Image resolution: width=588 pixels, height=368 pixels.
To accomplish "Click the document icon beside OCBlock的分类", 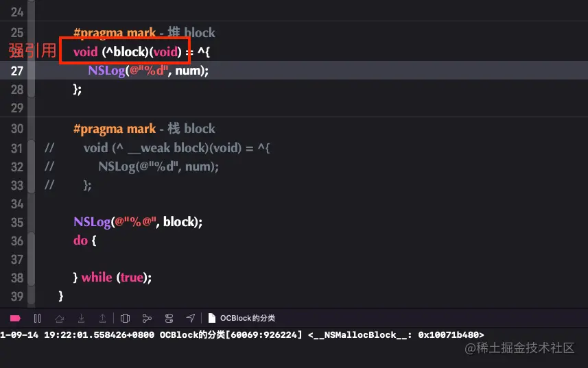I will (212, 318).
